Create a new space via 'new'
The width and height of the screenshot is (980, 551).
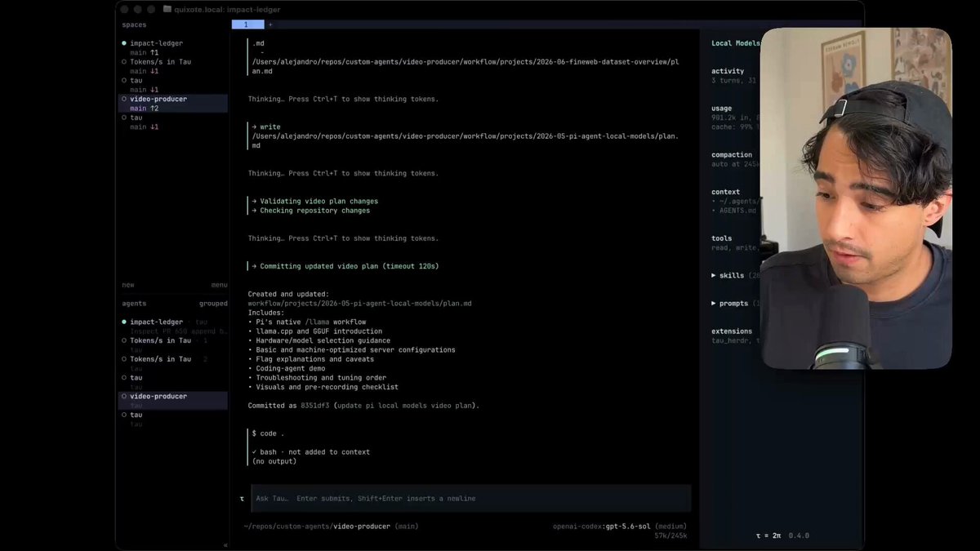[x=128, y=285]
